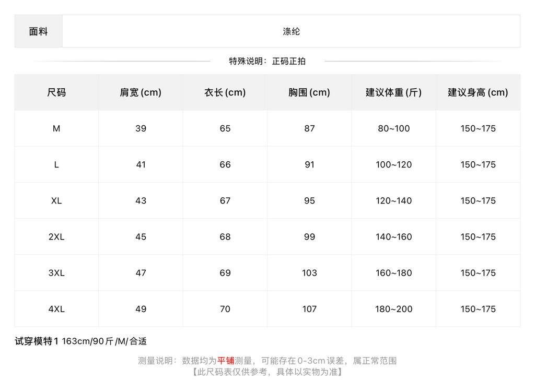
Task: Click the 特殊说明：正码正拍 note
Action: point(267,62)
